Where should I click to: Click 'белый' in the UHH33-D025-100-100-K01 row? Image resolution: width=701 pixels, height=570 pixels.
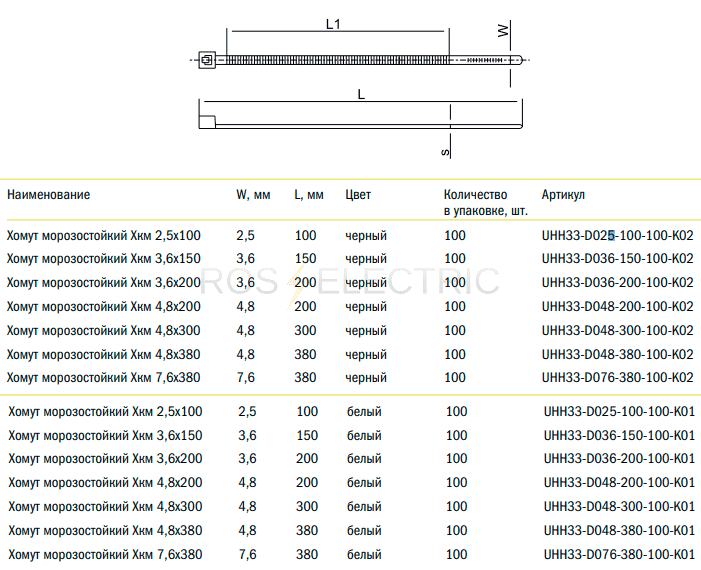(364, 412)
